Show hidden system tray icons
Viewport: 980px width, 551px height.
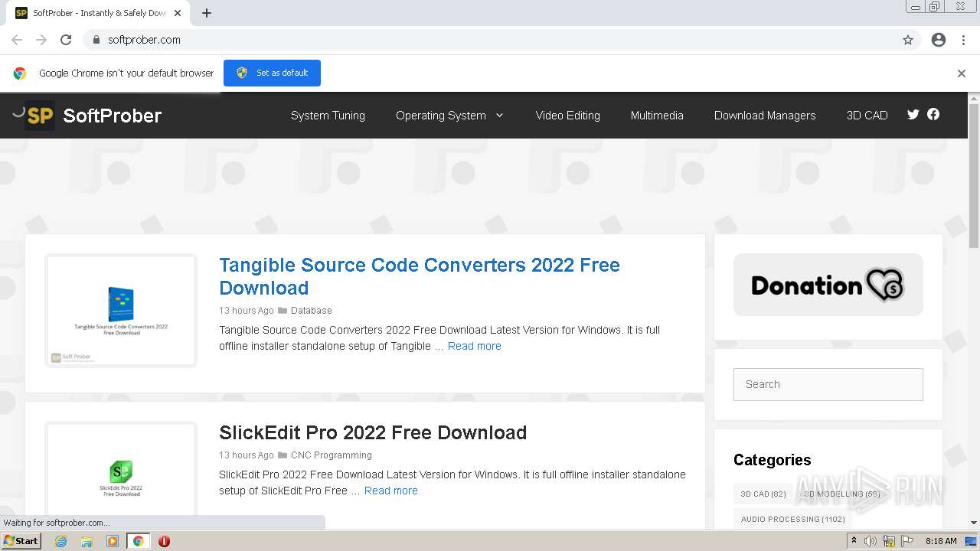tap(854, 541)
